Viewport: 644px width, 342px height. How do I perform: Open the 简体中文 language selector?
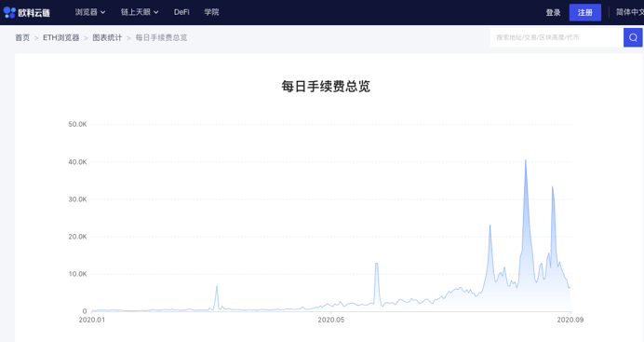pos(630,12)
